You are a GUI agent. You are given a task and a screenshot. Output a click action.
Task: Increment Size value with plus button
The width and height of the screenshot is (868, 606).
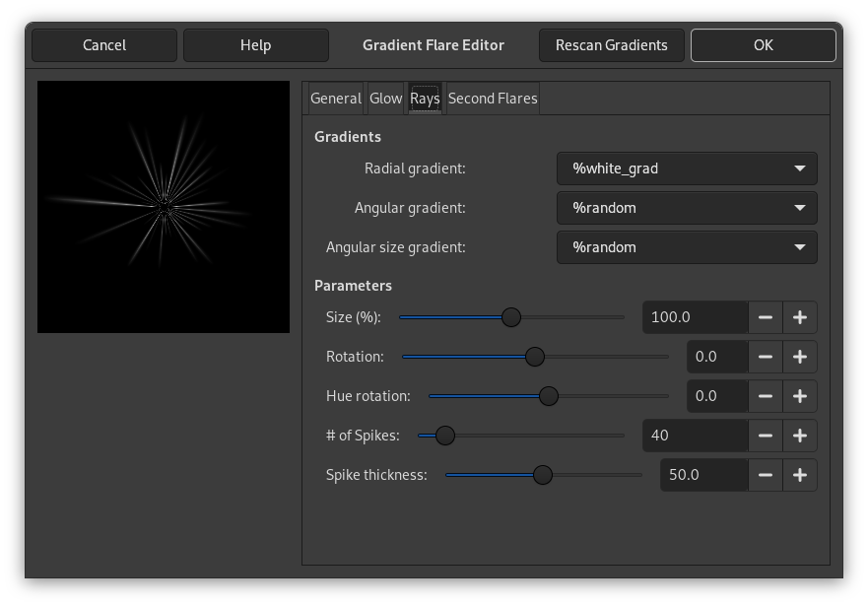click(799, 316)
